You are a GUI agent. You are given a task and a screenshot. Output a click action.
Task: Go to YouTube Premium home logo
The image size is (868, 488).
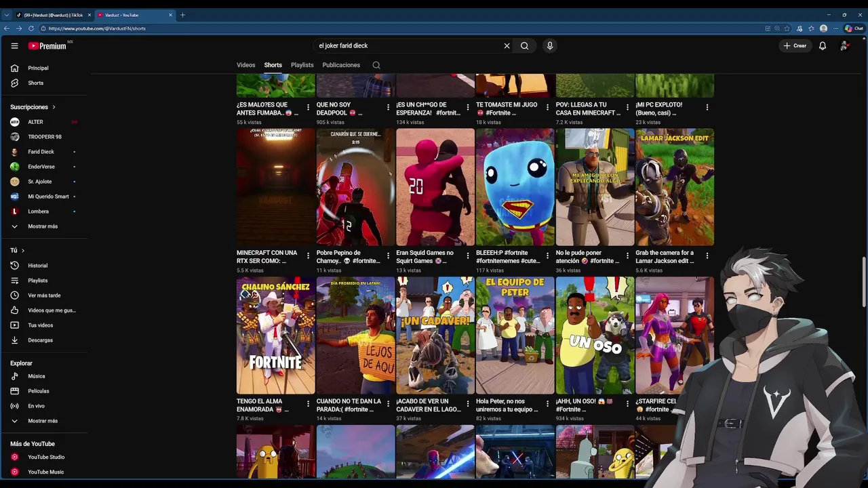tap(49, 45)
